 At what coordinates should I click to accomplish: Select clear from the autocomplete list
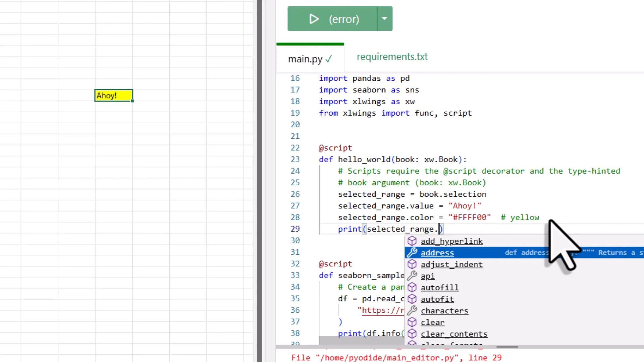[433, 322]
